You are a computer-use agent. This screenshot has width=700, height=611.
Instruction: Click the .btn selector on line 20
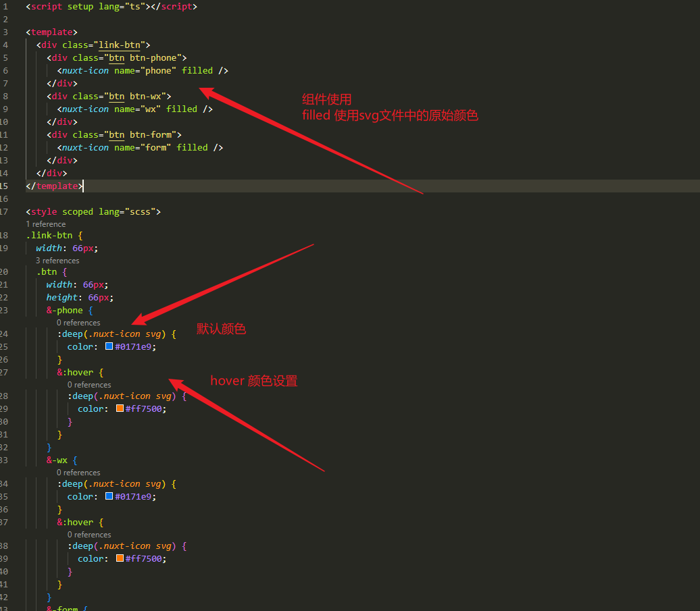pyautogui.click(x=47, y=271)
